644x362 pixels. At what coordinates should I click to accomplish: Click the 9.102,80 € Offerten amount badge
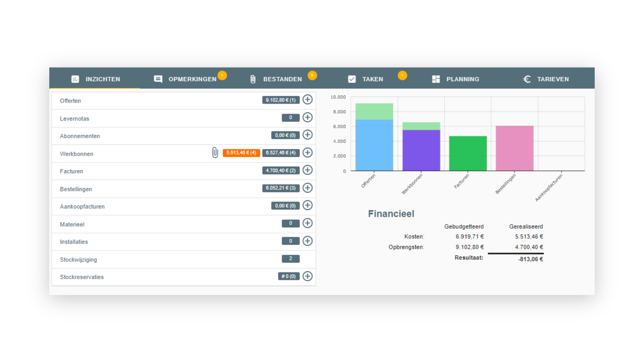coord(281,100)
